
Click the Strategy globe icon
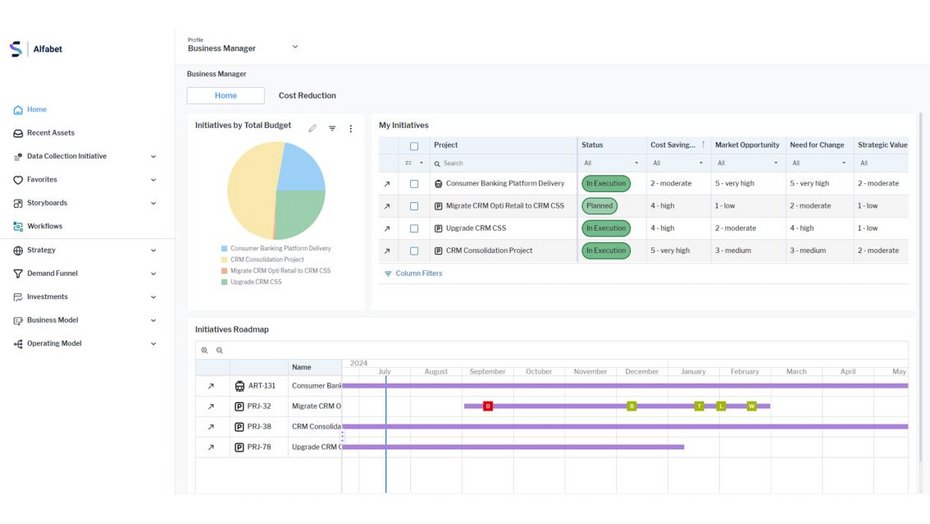point(18,250)
